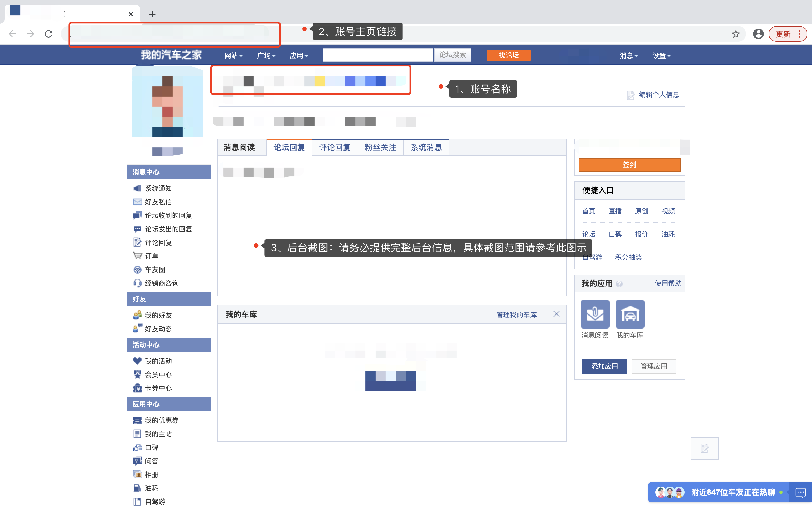Open the 好友私信 envelope icon

pos(137,202)
